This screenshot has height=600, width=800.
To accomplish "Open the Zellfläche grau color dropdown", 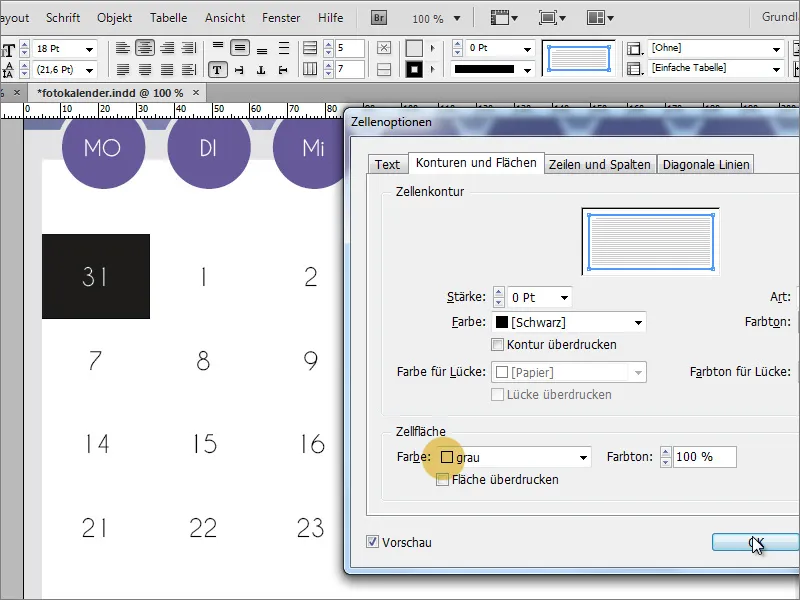I will (x=583, y=458).
